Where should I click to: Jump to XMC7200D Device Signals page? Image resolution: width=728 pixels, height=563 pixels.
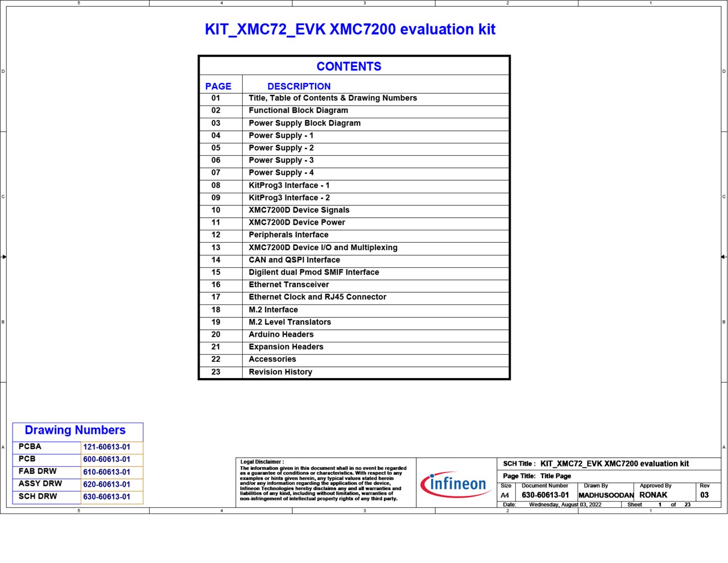coord(299,210)
